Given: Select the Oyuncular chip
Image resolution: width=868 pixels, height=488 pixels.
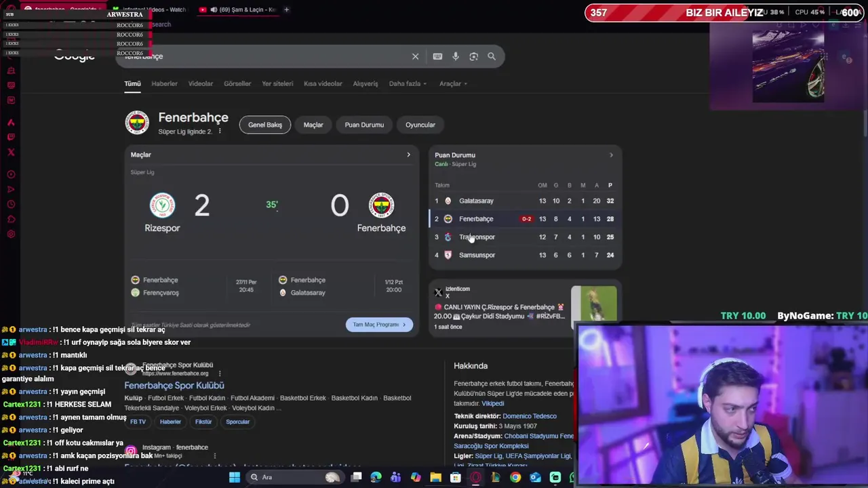Looking at the screenshot, I should tap(420, 125).
